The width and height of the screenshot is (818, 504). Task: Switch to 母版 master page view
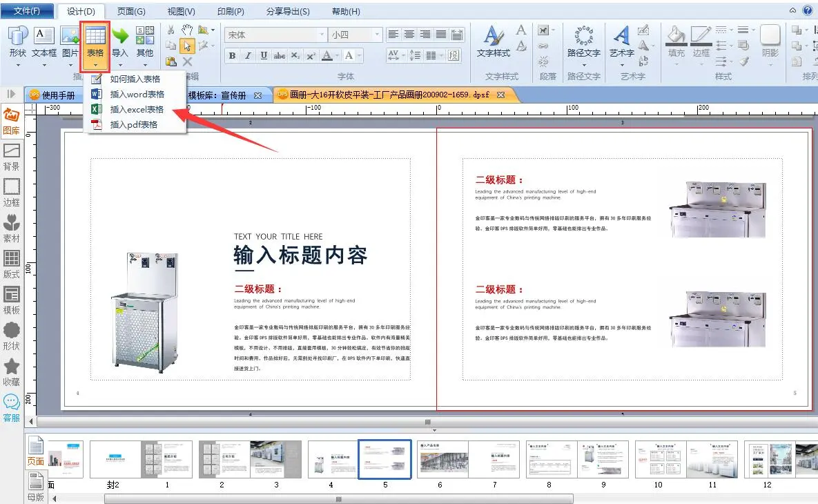pyautogui.click(x=35, y=487)
